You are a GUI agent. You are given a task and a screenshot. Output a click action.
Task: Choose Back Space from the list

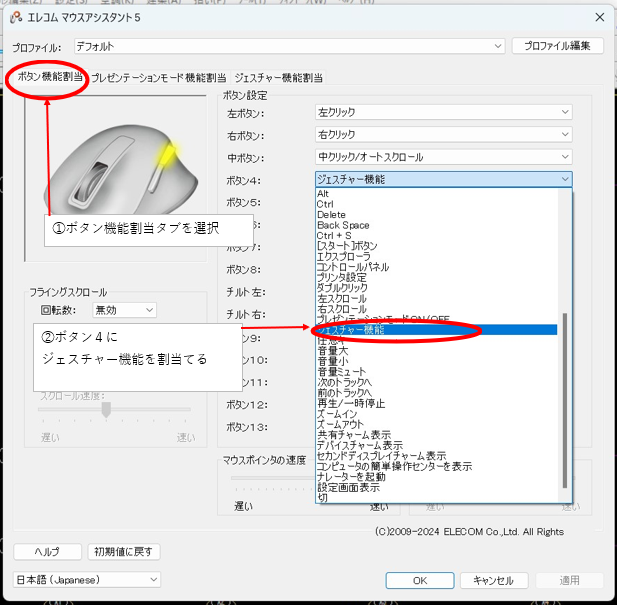(x=437, y=225)
